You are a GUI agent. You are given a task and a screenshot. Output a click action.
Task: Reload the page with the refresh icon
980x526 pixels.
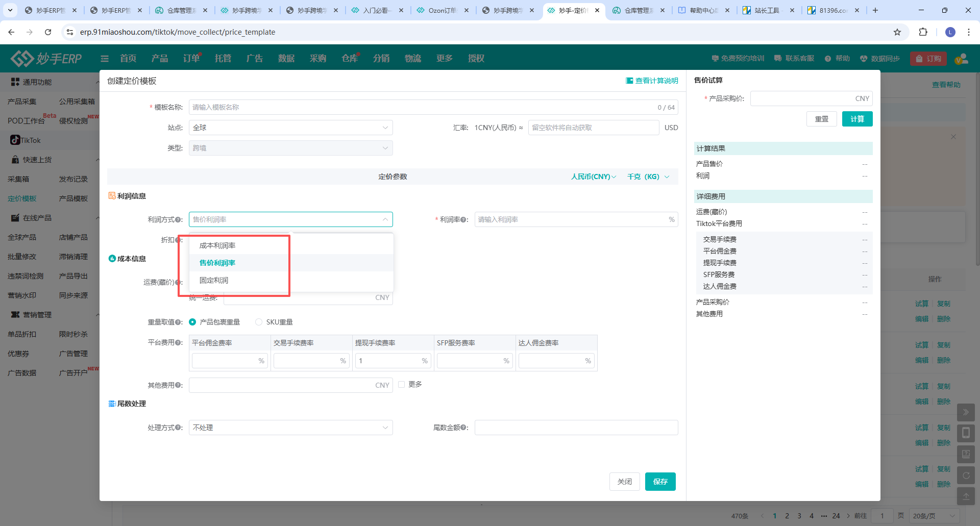pos(48,32)
